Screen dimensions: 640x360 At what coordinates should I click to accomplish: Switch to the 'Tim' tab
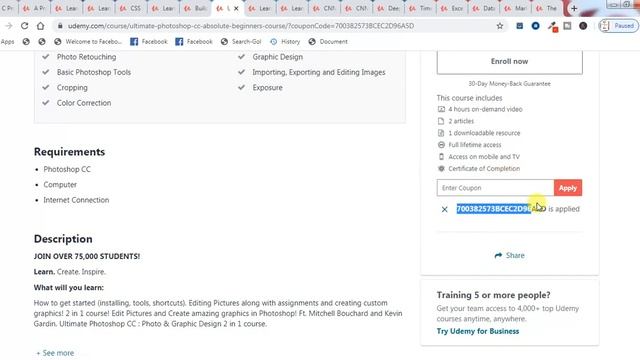421,8
